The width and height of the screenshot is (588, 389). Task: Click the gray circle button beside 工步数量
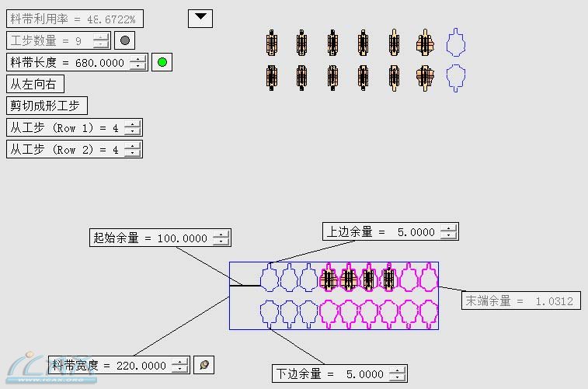[124, 40]
